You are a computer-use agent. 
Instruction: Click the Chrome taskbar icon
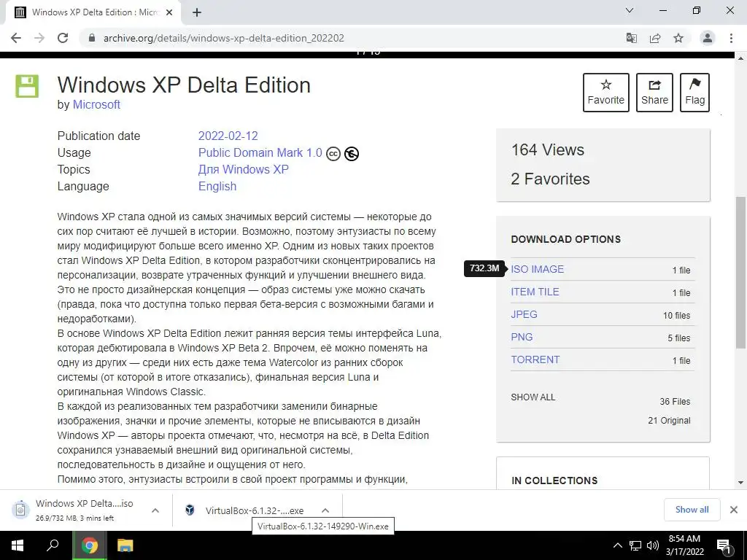(89, 545)
